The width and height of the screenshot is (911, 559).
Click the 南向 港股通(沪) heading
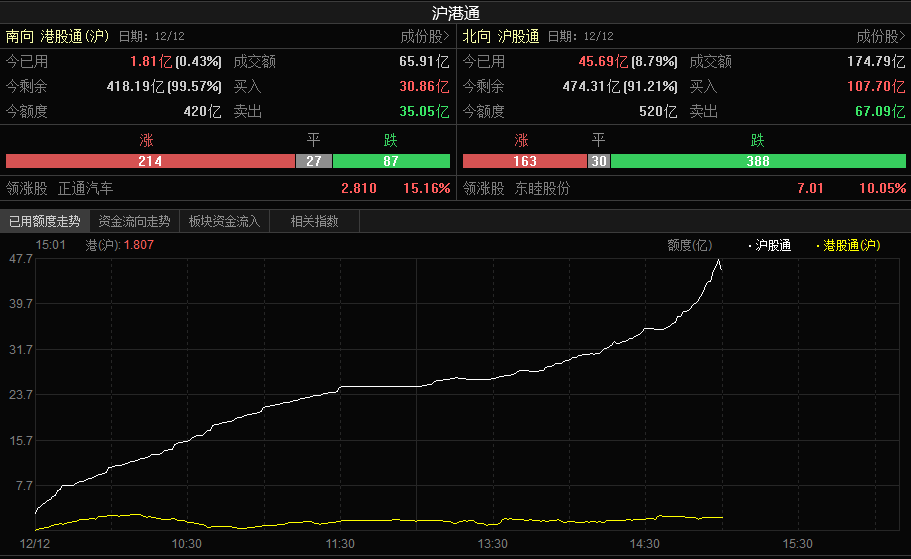click(x=57, y=36)
